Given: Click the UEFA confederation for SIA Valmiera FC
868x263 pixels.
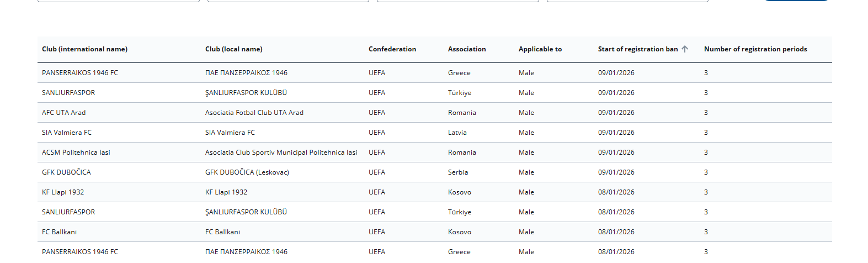Looking at the screenshot, I should click(377, 133).
